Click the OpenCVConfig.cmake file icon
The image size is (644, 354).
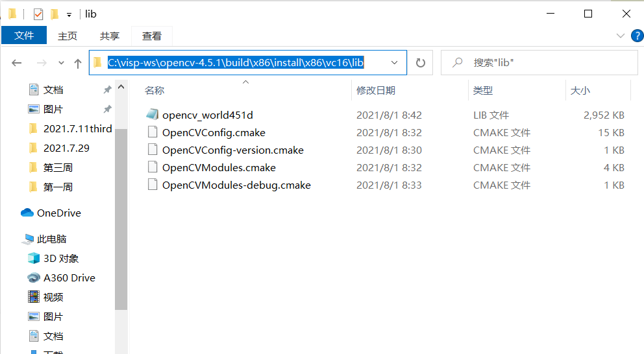point(153,132)
